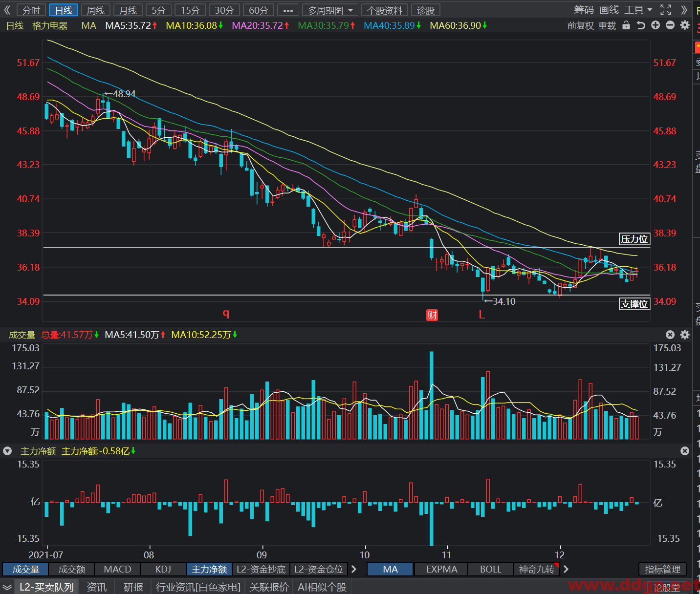Screen dimensions: 700x594
Task: Close the 主力净额 panel
Action: (685, 451)
